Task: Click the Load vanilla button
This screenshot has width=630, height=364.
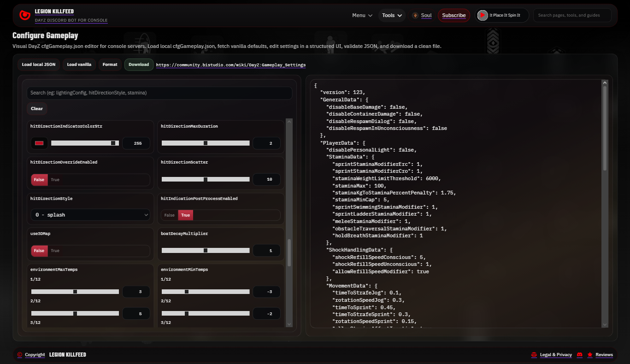Action: (x=79, y=65)
